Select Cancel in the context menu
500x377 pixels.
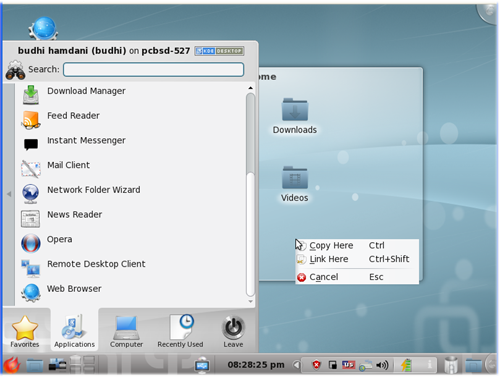(357, 277)
